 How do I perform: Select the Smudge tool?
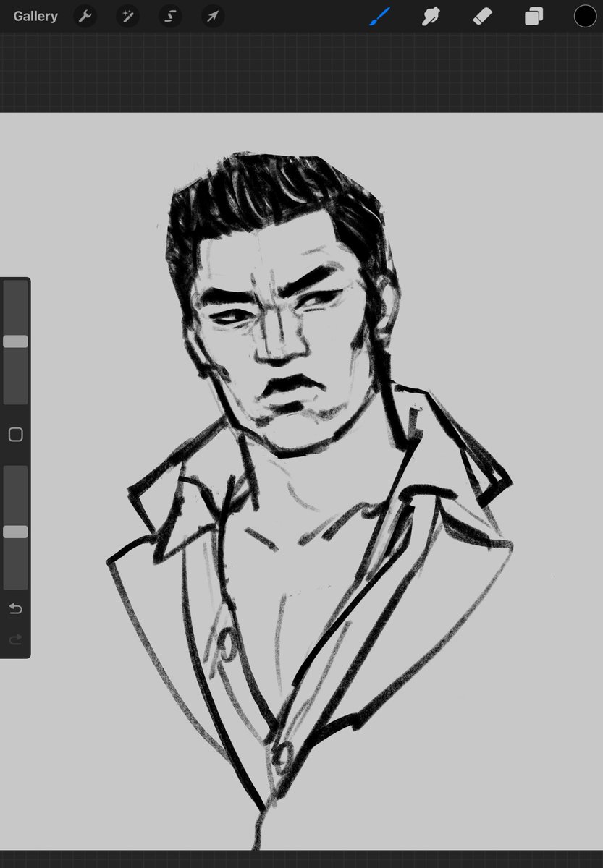click(x=431, y=16)
